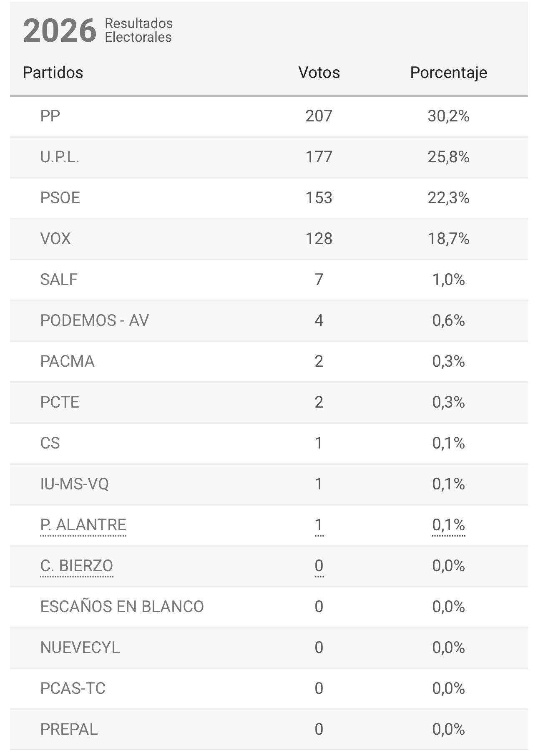Click the 2026 year heading
The width and height of the screenshot is (538, 756).
pos(59,31)
